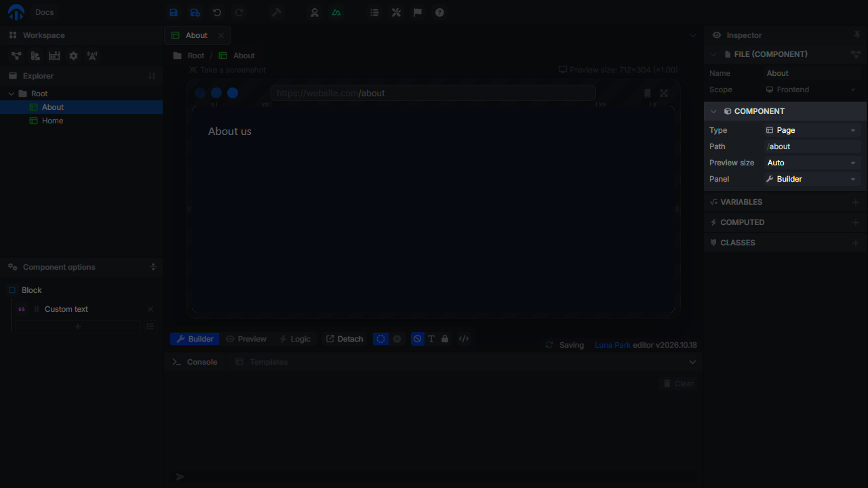Click the Path input field with /about
Screen dimensions: 868x488
click(x=812, y=146)
